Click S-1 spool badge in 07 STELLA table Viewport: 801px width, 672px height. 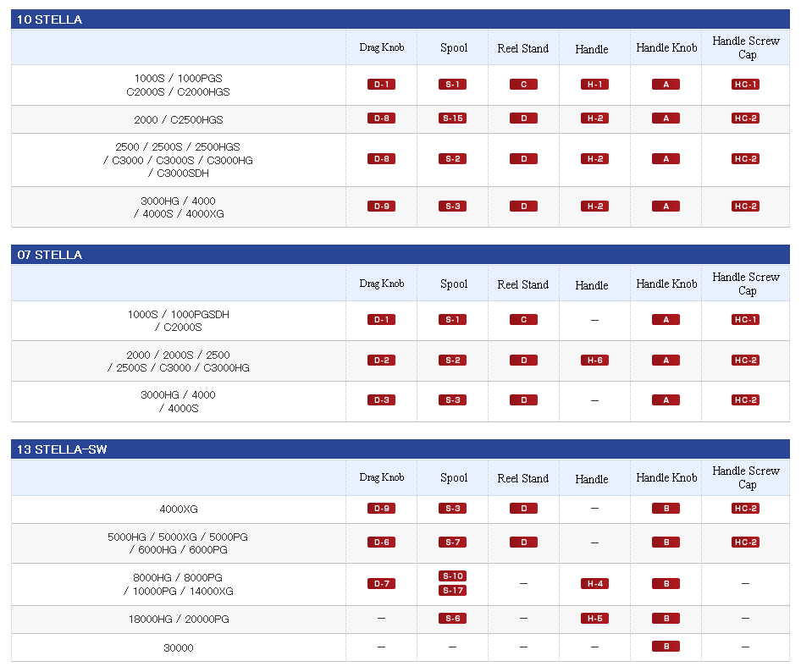coord(452,320)
